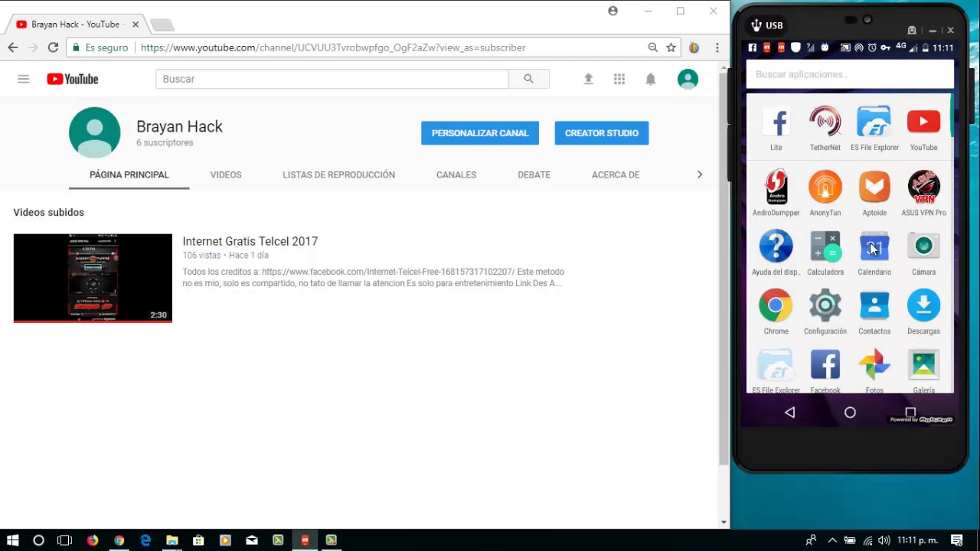Open the Chrome three-dot menu
The image size is (980, 551).
tap(717, 47)
